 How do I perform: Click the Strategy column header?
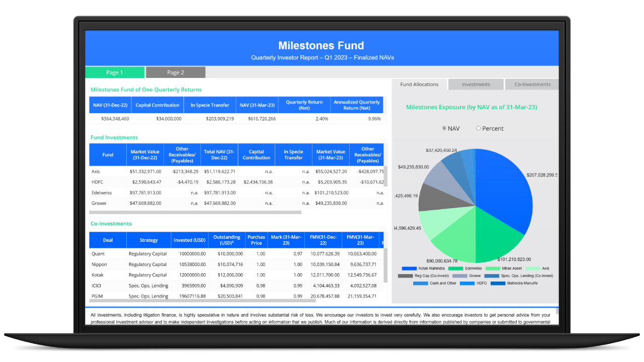pyautogui.click(x=148, y=240)
